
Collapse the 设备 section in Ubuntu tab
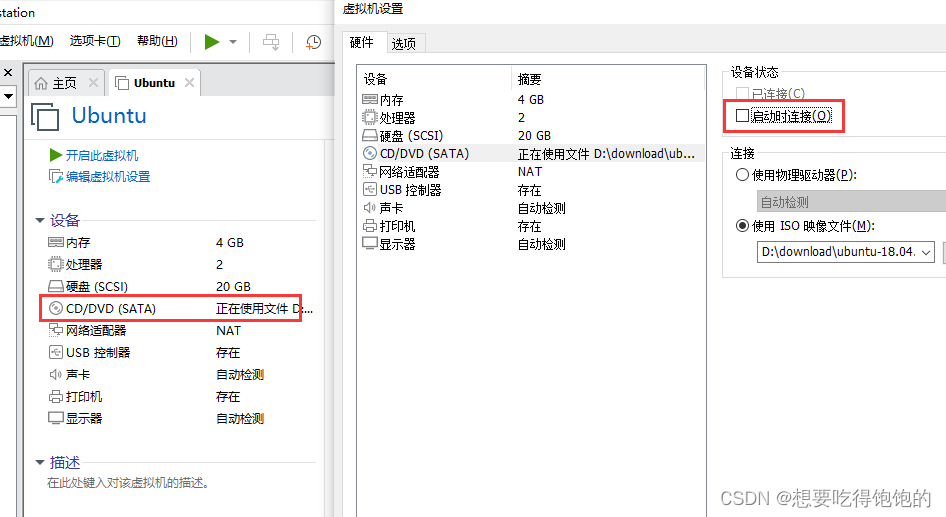click(x=40, y=220)
